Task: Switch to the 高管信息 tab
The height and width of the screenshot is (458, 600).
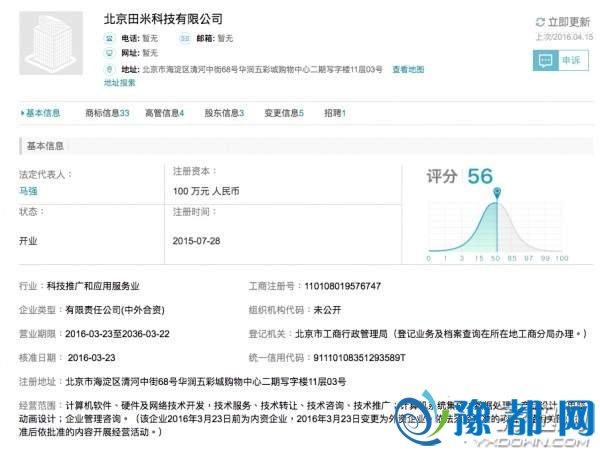Action: (164, 114)
